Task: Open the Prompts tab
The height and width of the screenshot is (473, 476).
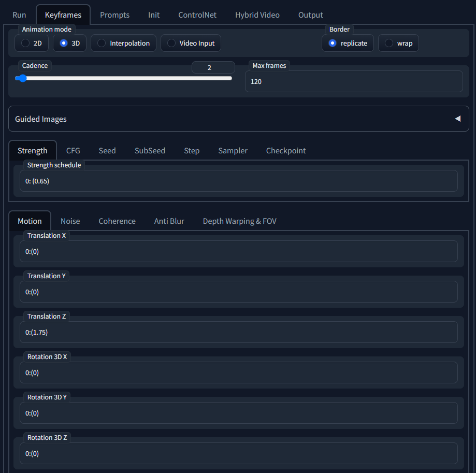Action: [115, 15]
